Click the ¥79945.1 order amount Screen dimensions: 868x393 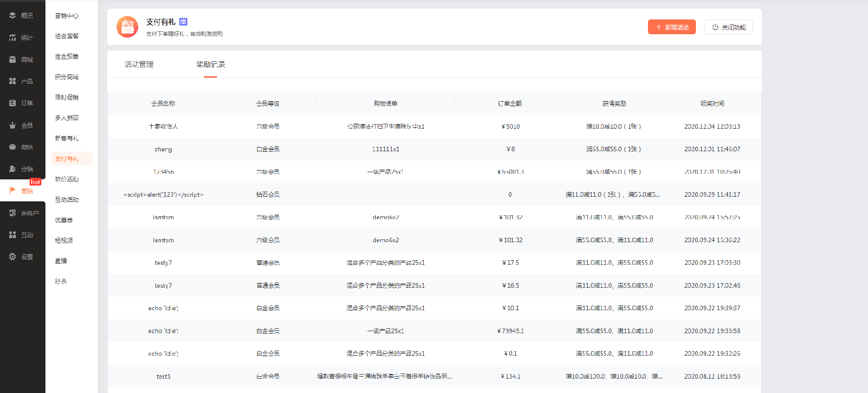click(x=511, y=331)
